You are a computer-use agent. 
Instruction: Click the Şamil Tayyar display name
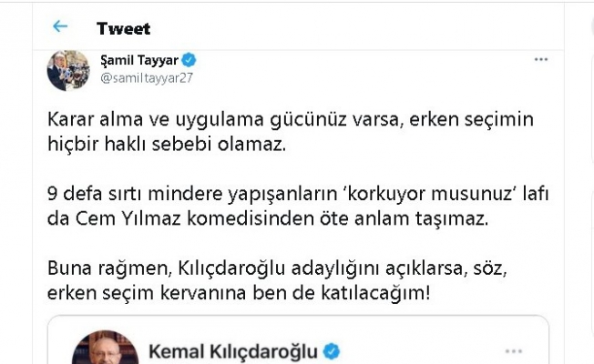coord(139,60)
